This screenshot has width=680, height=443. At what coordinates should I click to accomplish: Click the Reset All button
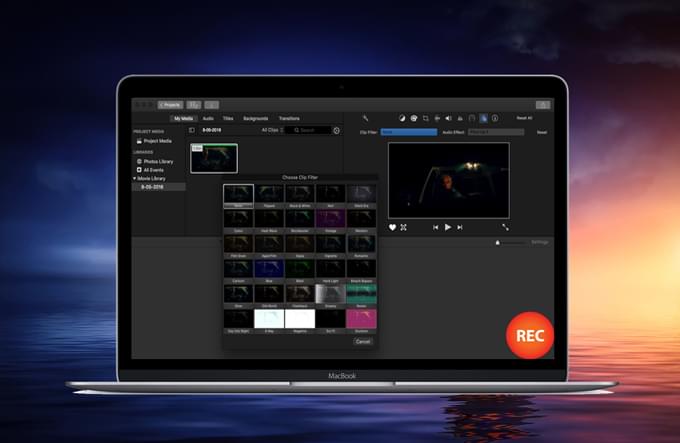(524, 118)
